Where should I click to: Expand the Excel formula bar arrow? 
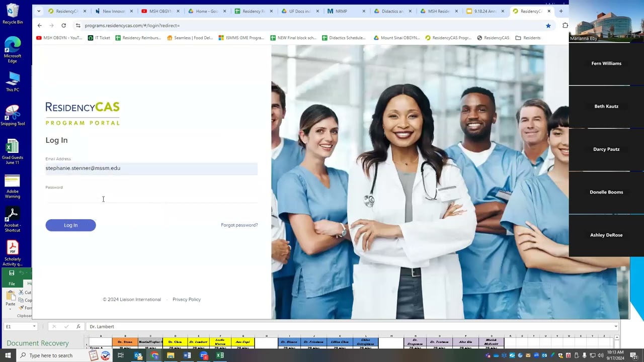[616, 327]
